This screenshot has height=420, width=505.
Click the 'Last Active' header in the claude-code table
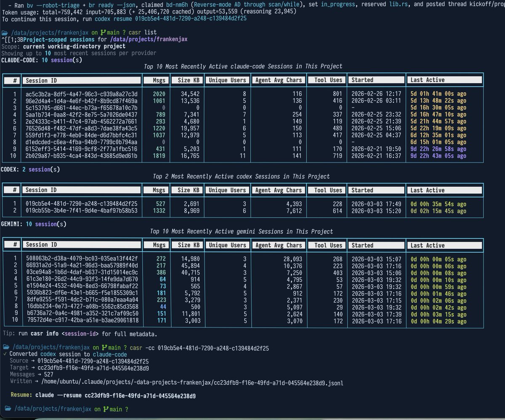click(445, 80)
